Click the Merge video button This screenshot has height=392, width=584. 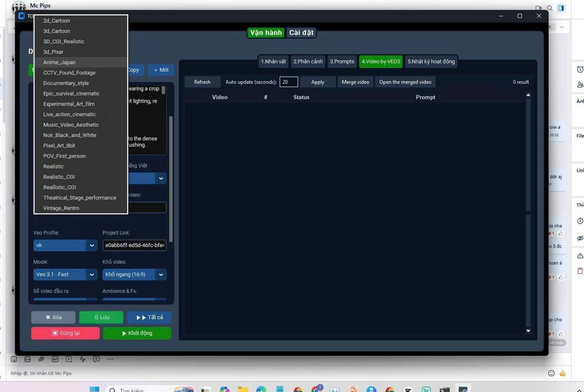click(x=355, y=82)
